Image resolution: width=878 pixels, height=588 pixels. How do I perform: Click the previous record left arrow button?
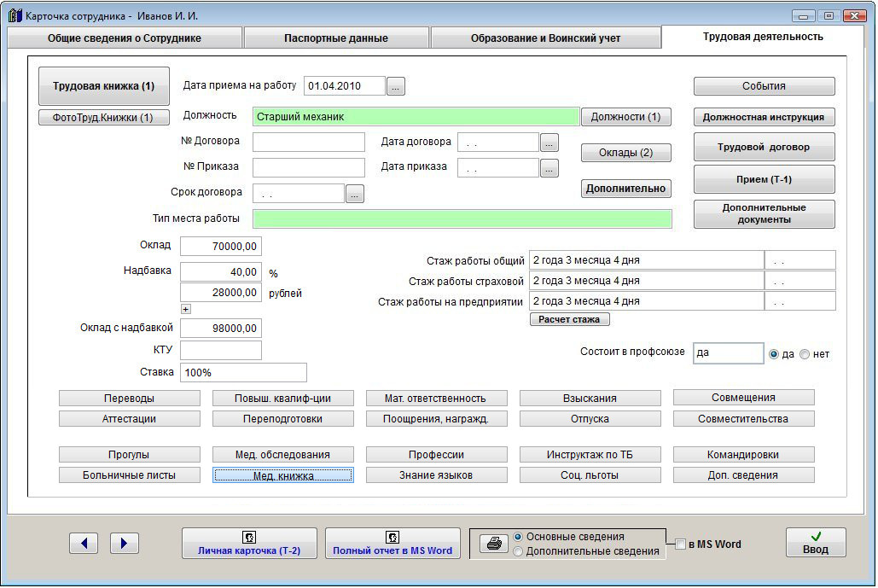[84, 543]
